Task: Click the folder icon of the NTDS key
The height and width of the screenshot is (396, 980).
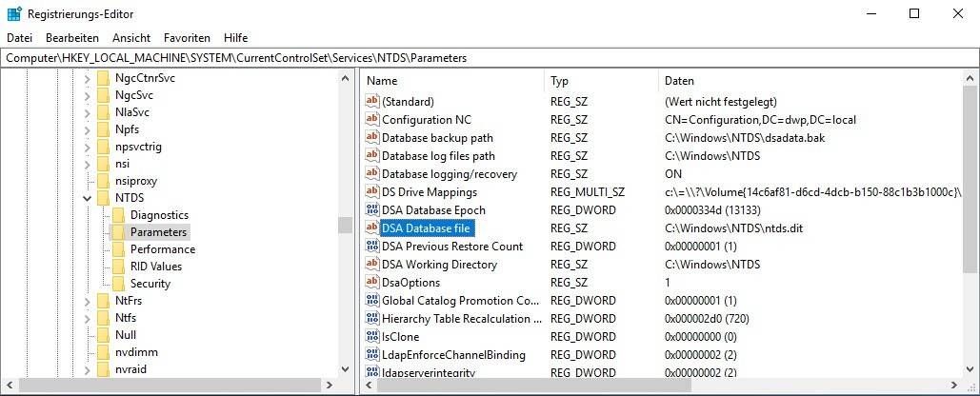Action: (x=104, y=198)
